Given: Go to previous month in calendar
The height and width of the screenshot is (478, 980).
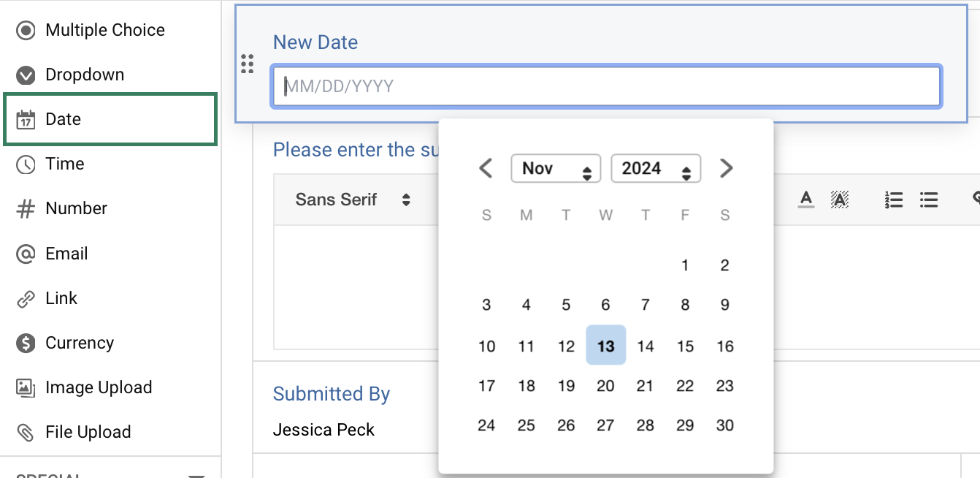Looking at the screenshot, I should 486,169.
